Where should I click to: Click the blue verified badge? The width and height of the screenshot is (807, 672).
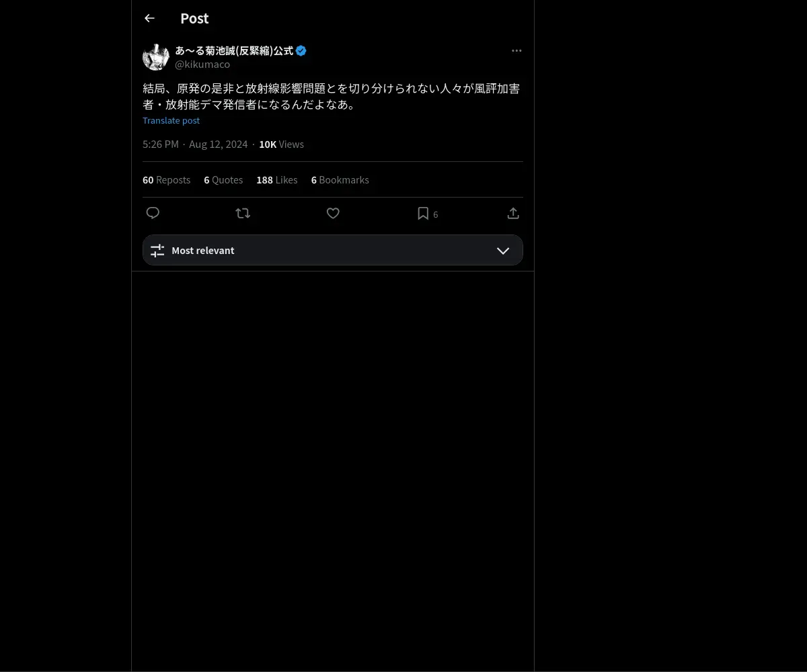[x=301, y=50]
